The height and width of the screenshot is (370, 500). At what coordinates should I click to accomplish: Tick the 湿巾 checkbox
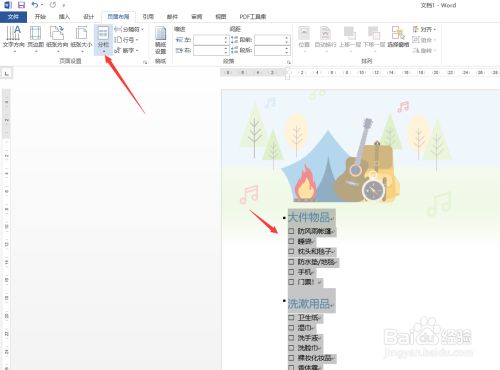(x=291, y=328)
